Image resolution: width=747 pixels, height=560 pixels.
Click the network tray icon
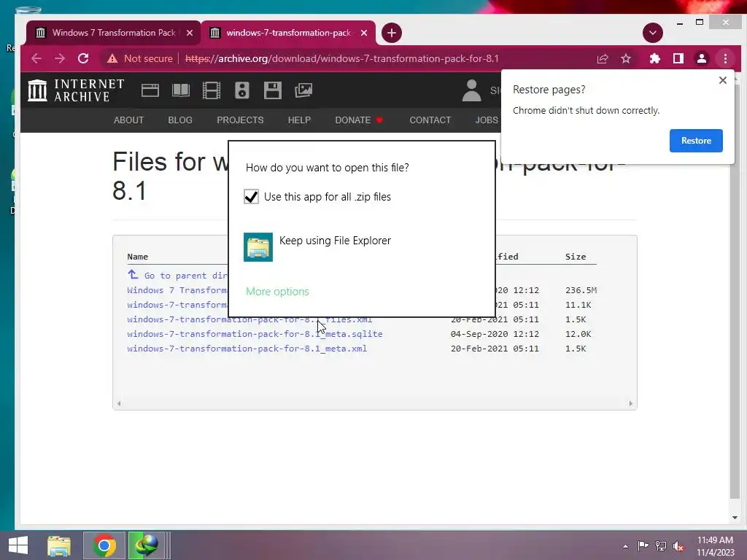(661, 545)
